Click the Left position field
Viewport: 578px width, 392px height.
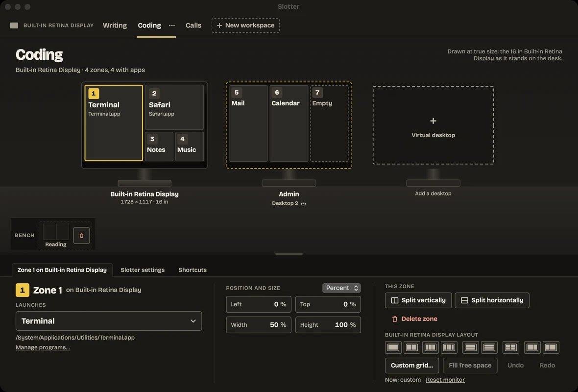coord(259,304)
